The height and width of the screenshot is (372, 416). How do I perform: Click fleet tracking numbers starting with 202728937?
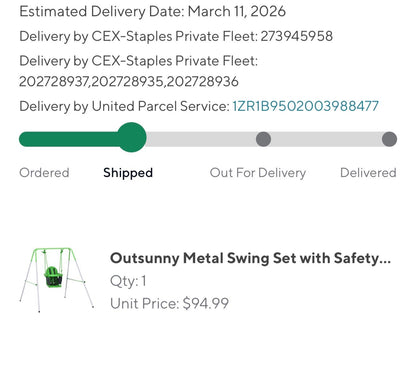pos(129,82)
